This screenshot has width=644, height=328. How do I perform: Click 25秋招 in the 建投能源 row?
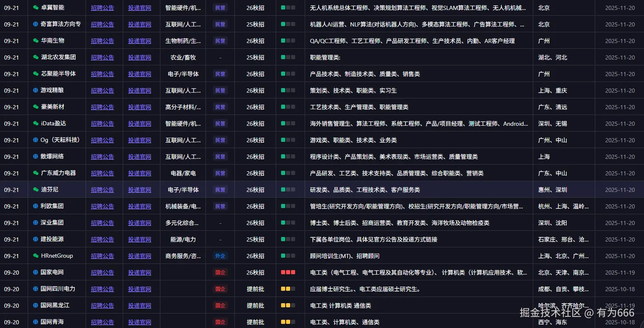pyautogui.click(x=255, y=239)
